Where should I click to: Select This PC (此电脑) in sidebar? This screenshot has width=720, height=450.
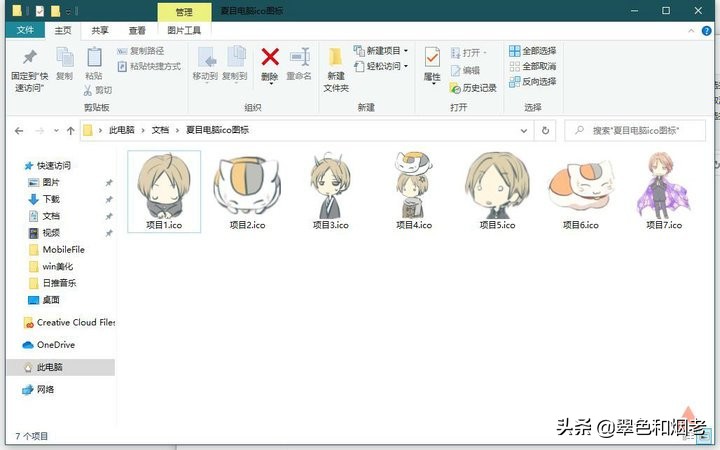(61, 367)
